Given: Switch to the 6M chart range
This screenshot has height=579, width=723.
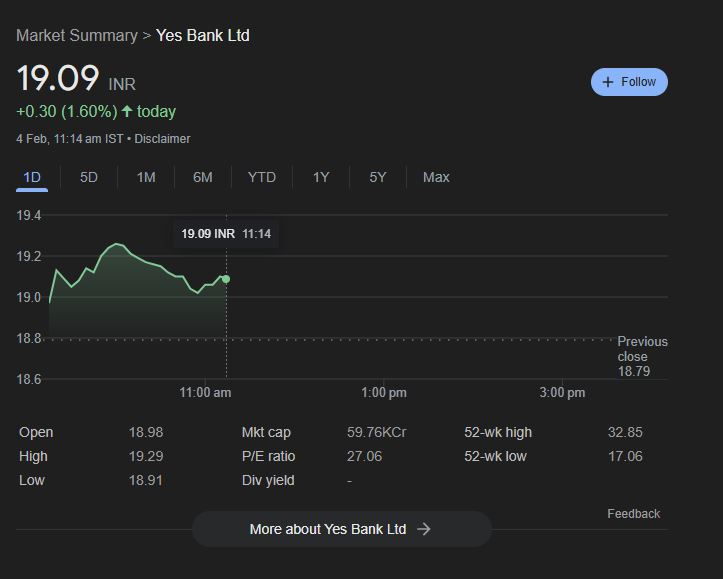Looking at the screenshot, I should click(203, 177).
